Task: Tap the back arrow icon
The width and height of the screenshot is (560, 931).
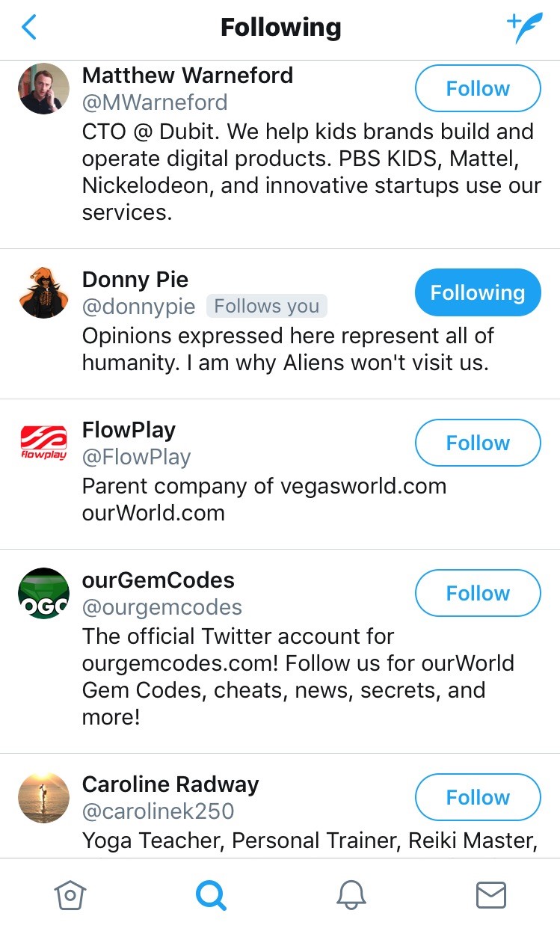Action: coord(30,28)
